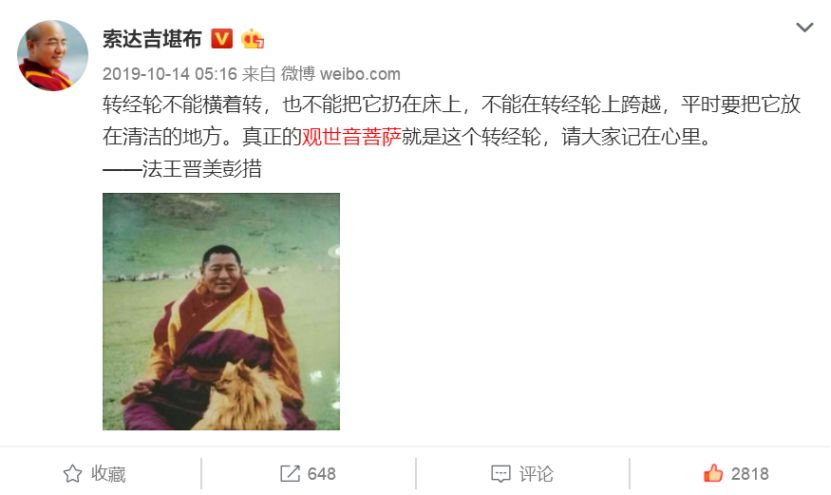Image resolution: width=831 pixels, height=495 pixels.
Task: Click the star favorite icon
Action: 73,473
